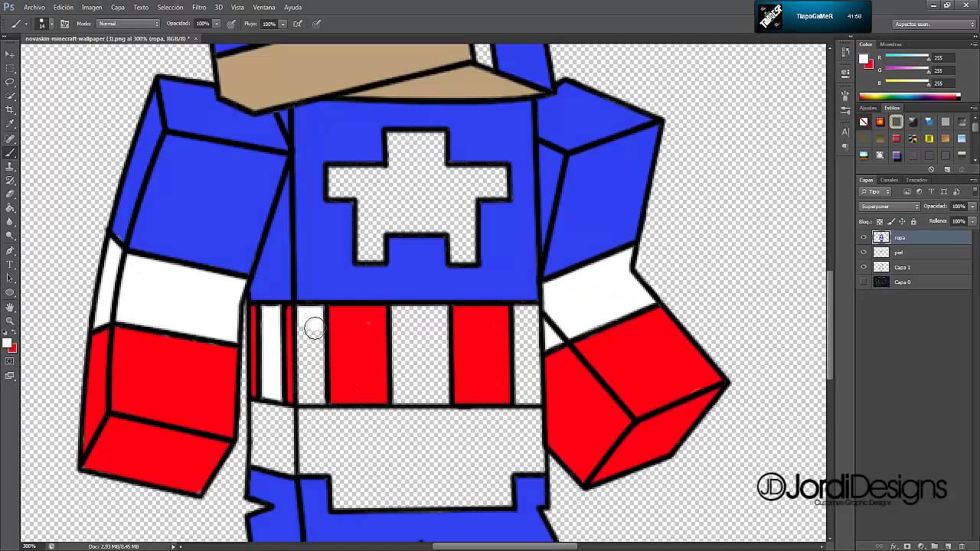Toggle lock layer position
Screen dimensions: 980x551
(902, 221)
